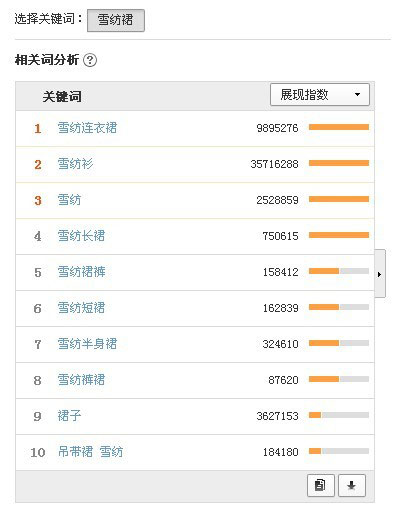Click the 雪纺裙裤 keyword link
Image resolution: width=393 pixels, height=514 pixels.
tap(81, 272)
